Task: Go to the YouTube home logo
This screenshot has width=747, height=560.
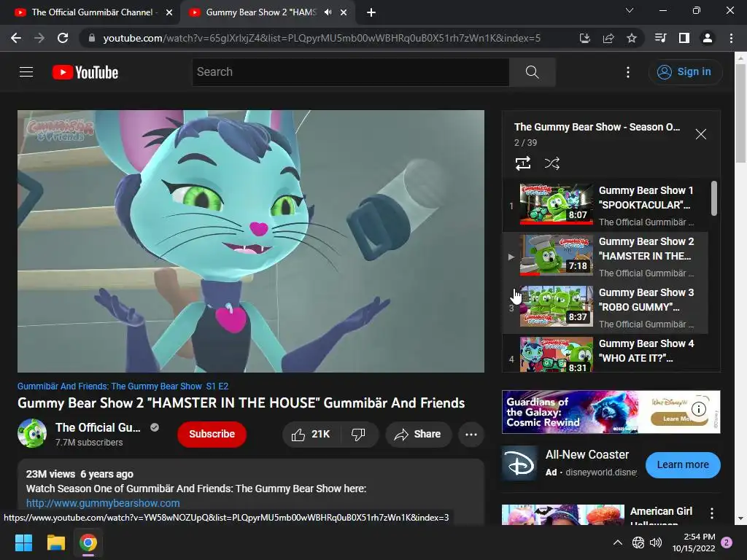Action: tap(85, 72)
